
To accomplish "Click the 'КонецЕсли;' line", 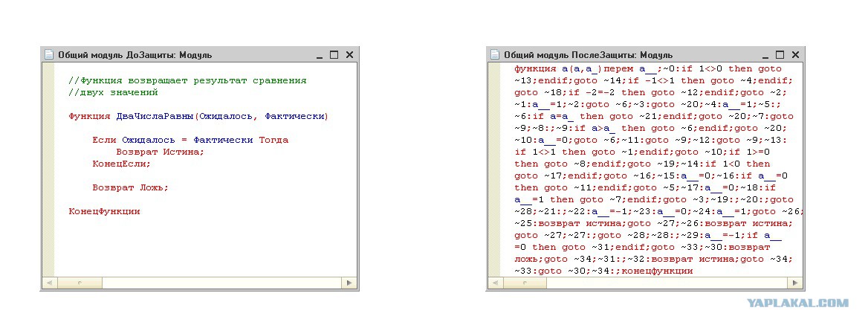I will click(x=122, y=164).
